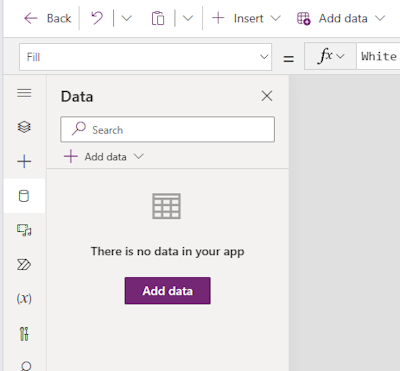Click the Add data table icon in toolbar
Viewport: 400px width, 371px height.
click(303, 18)
